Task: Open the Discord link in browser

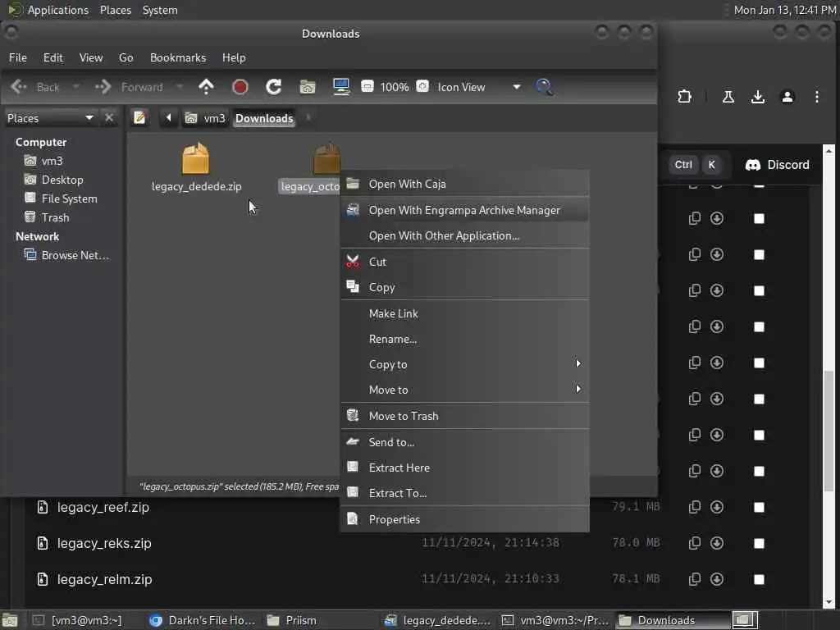Action: [778, 164]
